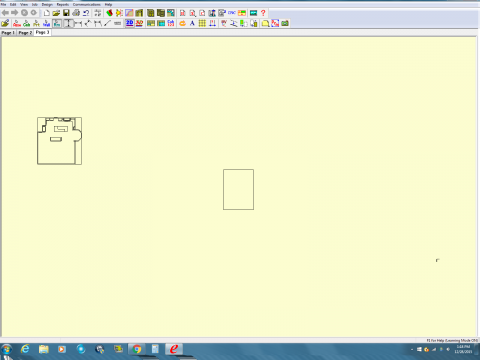This screenshot has width=480, height=360.
Task: Click the diagonal line drawing tool
Action: (x=107, y=23)
